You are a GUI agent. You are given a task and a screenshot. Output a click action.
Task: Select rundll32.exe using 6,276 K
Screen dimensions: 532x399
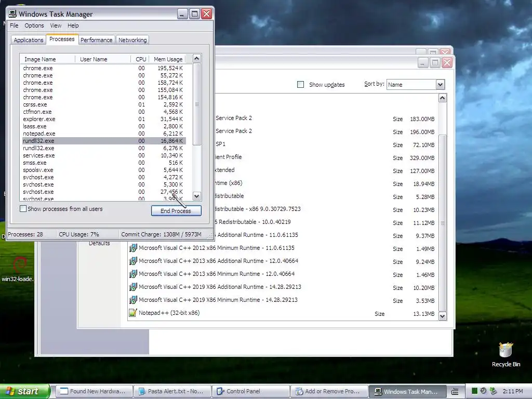104,148
